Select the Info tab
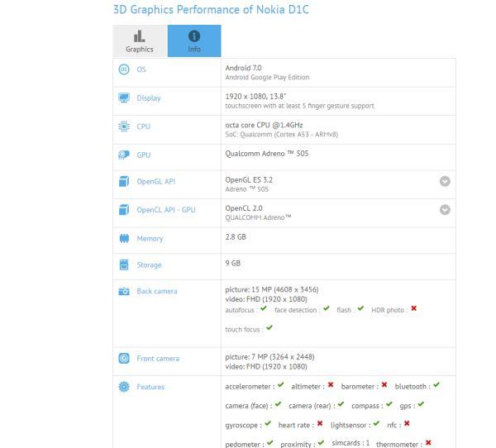 (194, 41)
